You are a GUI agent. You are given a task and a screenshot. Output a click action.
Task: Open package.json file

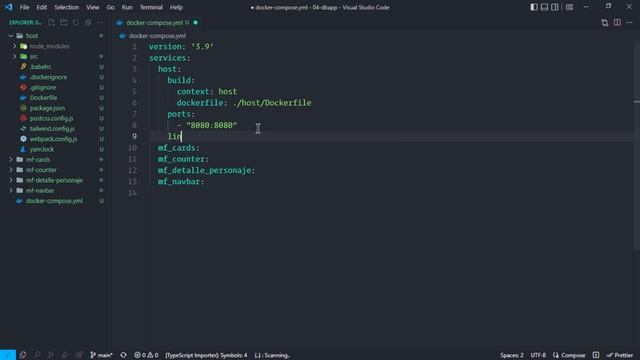coord(47,108)
